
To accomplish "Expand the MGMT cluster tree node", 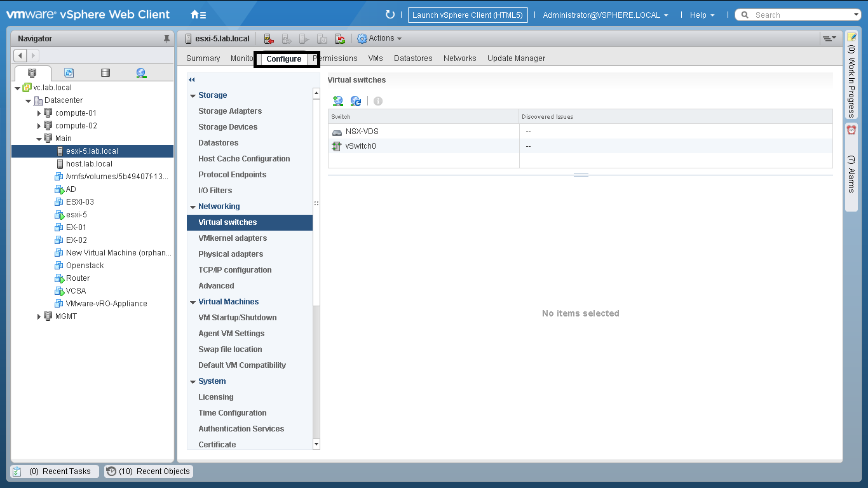I will (x=39, y=316).
